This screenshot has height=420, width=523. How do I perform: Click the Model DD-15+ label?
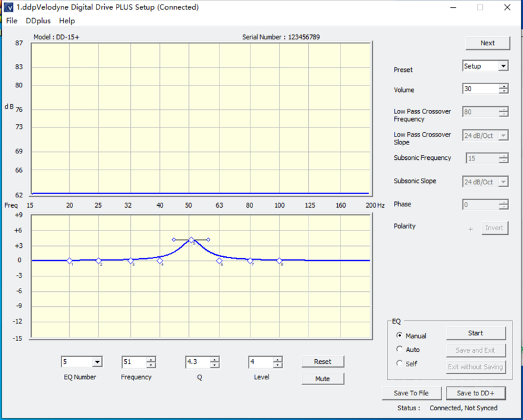click(56, 37)
